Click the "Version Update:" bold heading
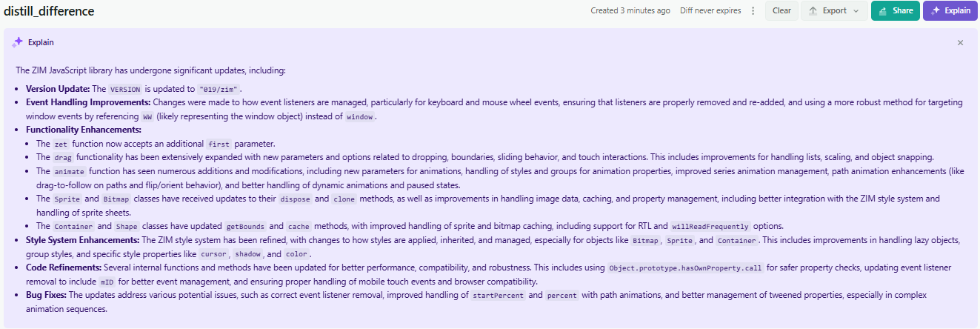This screenshot has width=980, height=329. pos(58,89)
